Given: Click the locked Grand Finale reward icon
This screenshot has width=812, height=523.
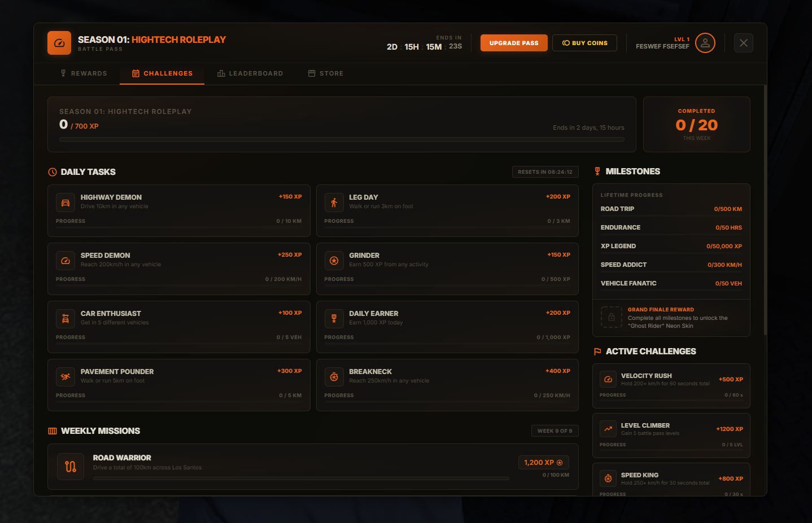Looking at the screenshot, I should (611, 317).
